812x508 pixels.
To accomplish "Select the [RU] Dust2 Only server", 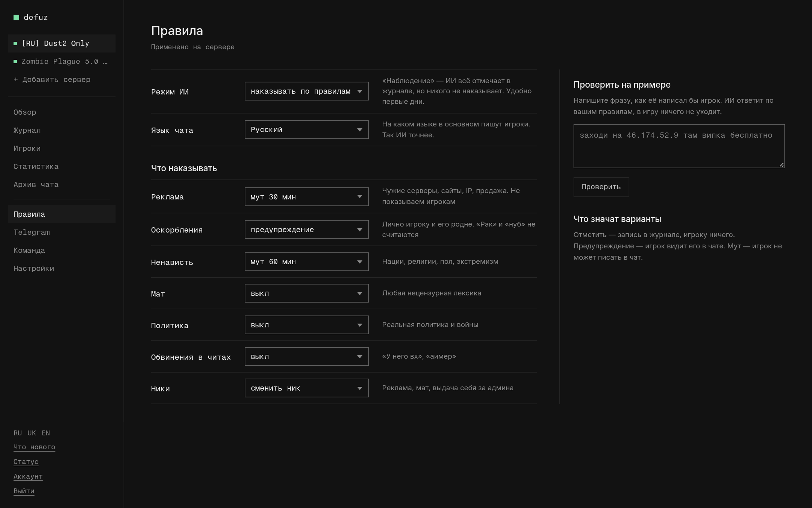I will click(62, 43).
